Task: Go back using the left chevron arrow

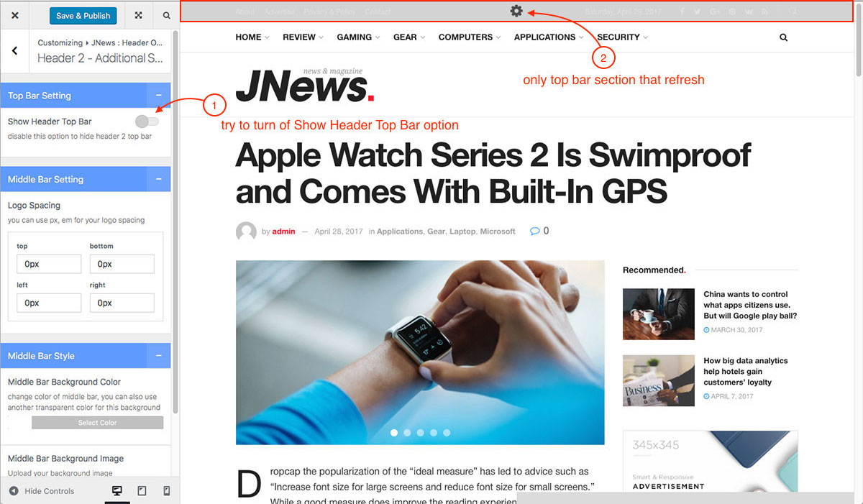Action: coord(14,50)
